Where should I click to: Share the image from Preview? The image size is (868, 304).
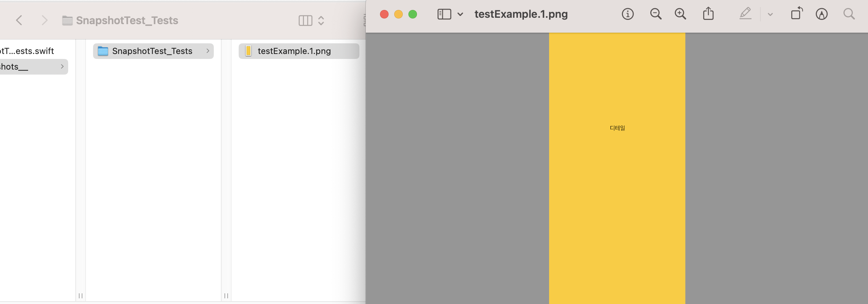709,14
